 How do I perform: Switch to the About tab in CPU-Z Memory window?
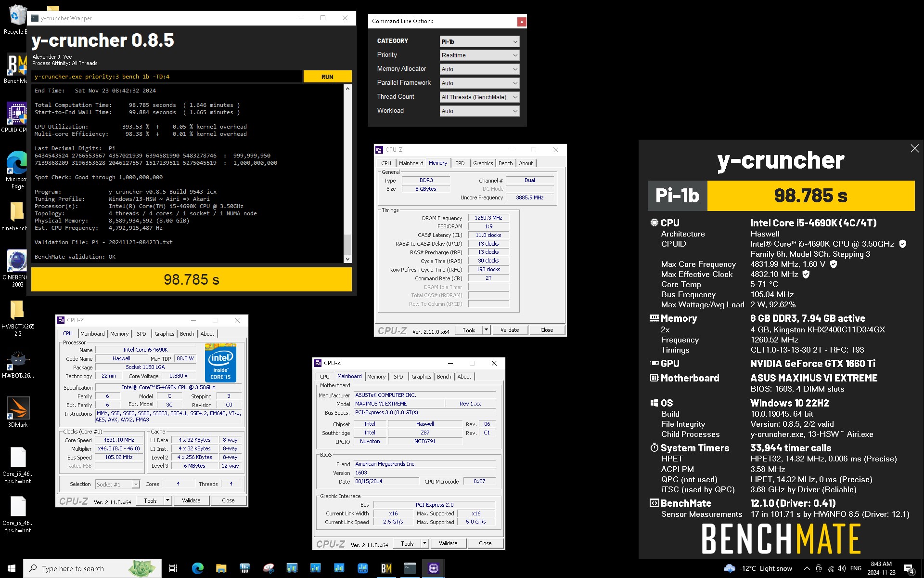[526, 163]
